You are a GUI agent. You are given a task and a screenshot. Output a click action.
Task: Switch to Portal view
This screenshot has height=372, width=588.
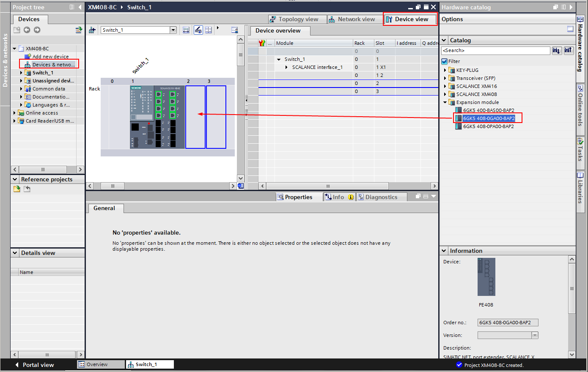34,365
